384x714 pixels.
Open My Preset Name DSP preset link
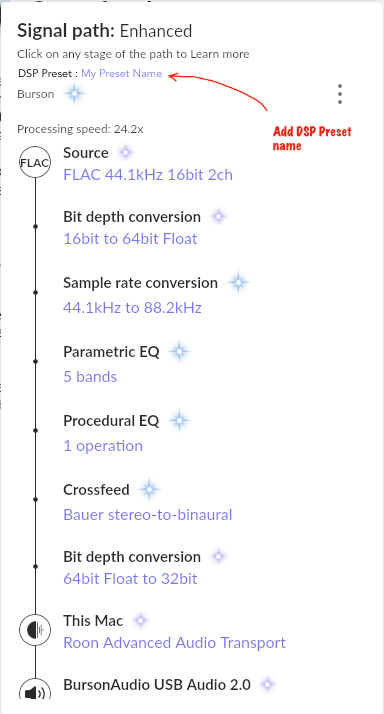coord(122,73)
